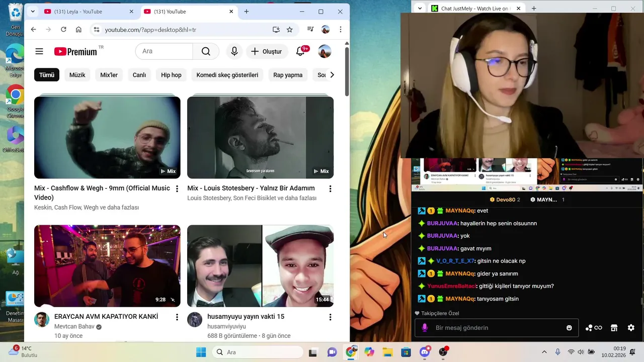644x362 pixels.
Task: Open ERAYCAN AVM KAPATIYOR KANKİ video title
Action: point(106,316)
